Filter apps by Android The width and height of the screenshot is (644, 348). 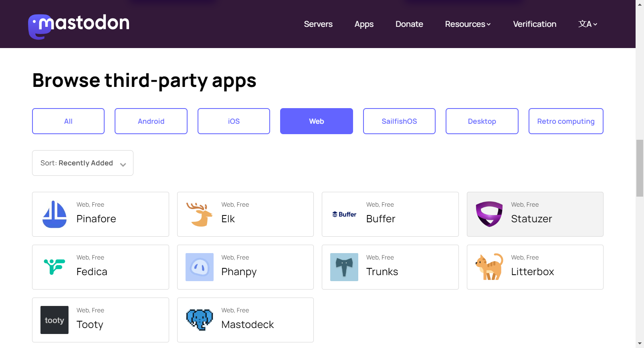(151, 121)
